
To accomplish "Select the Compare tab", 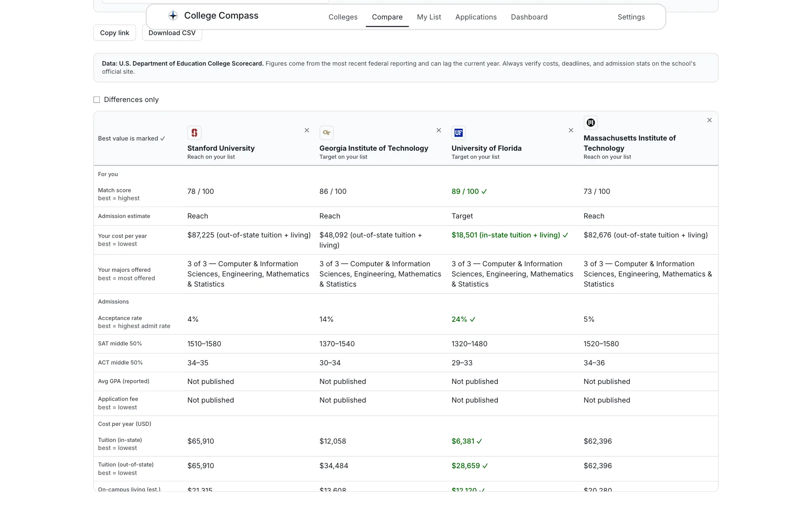I will coord(387,17).
